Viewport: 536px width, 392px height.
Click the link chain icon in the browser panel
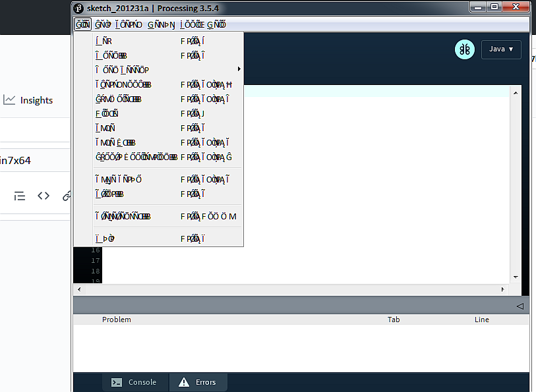[66, 196]
